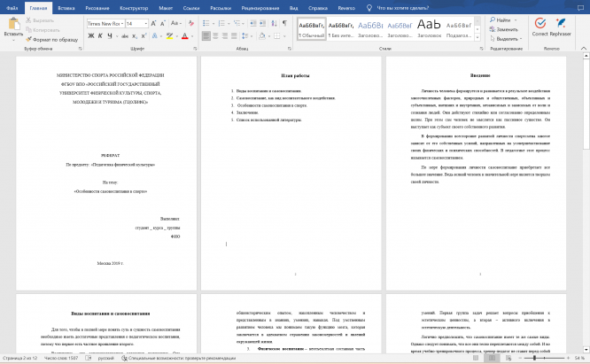Open the Файл tab
The width and height of the screenshot is (590, 364).
tap(12, 8)
